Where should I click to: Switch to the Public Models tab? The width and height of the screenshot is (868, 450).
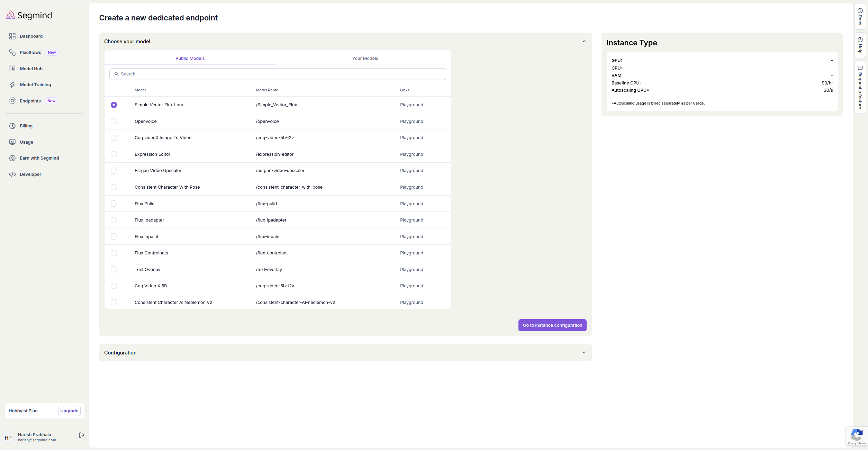pyautogui.click(x=190, y=58)
